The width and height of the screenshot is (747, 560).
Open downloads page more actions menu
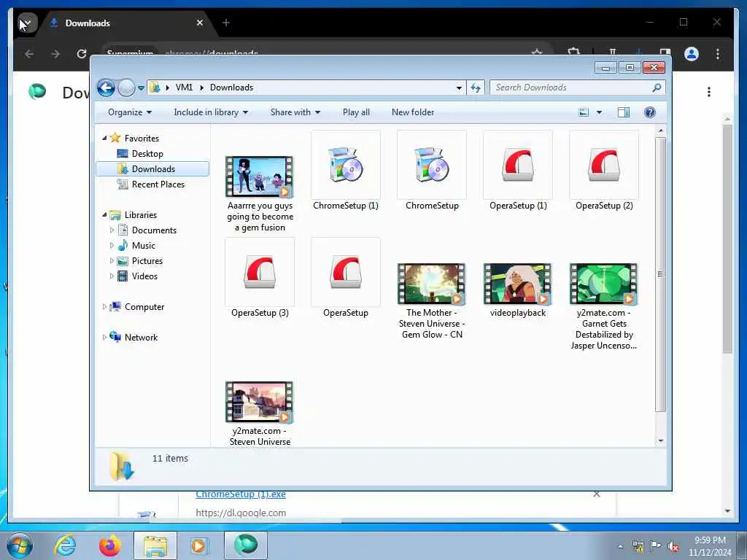coord(709,92)
